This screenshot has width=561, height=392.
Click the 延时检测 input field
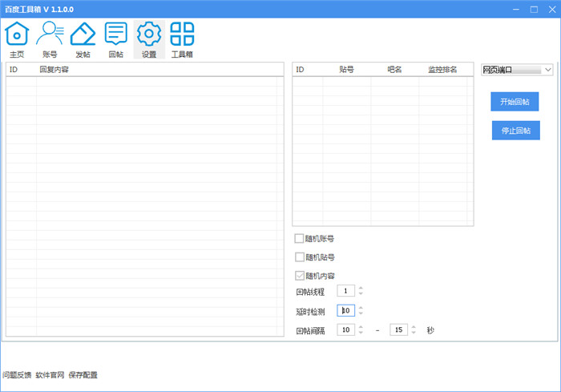coord(346,310)
